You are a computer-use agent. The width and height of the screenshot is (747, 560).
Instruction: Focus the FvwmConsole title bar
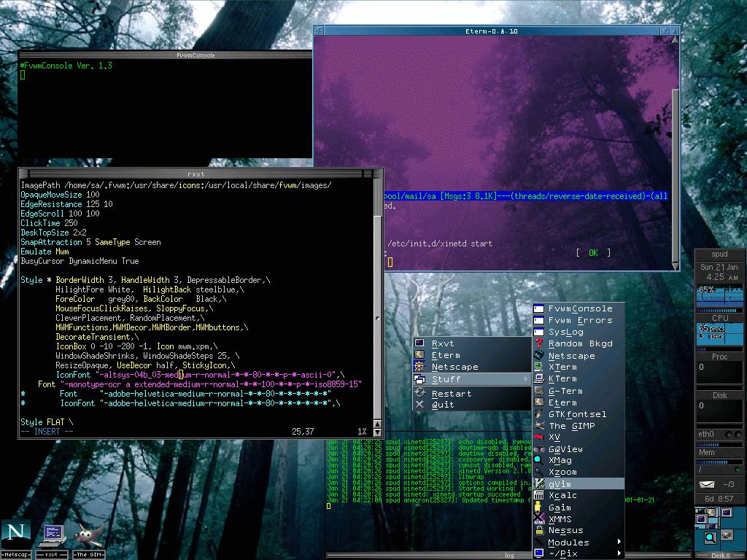click(166, 55)
